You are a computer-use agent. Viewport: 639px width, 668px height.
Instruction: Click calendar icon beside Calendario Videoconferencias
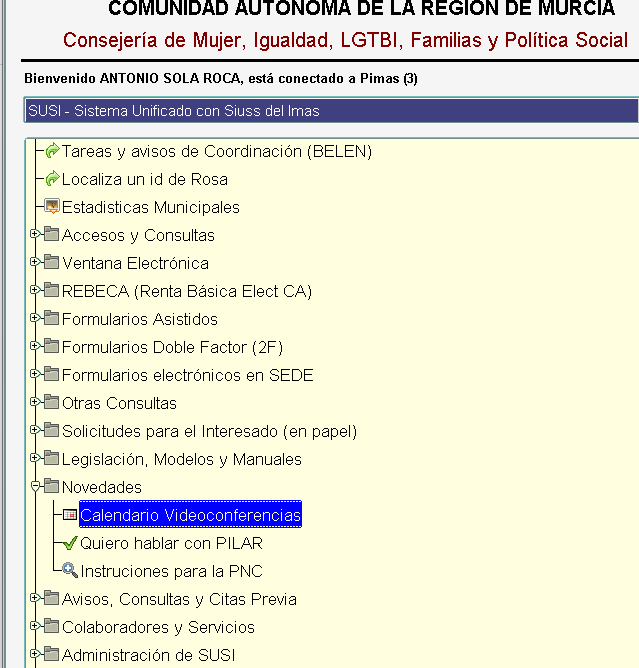click(x=70, y=516)
